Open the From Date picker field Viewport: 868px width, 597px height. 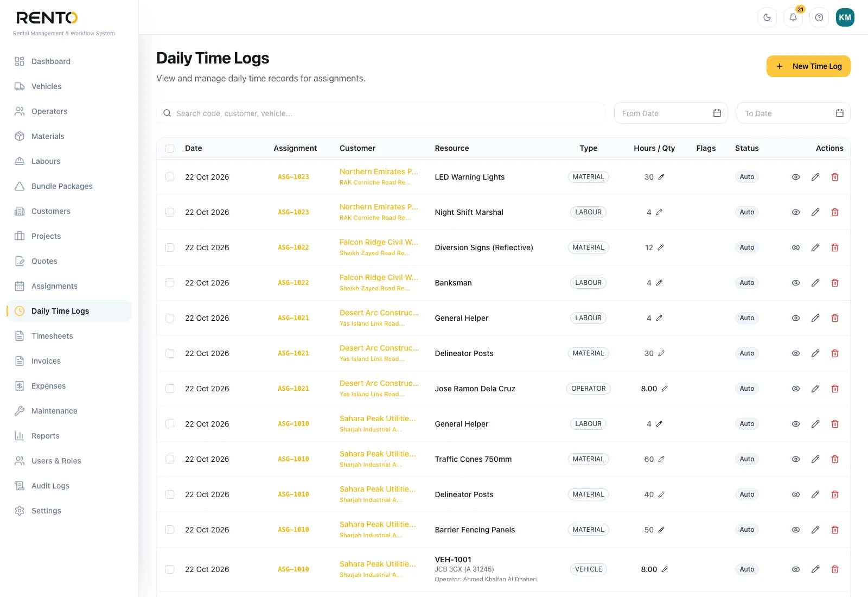point(671,113)
